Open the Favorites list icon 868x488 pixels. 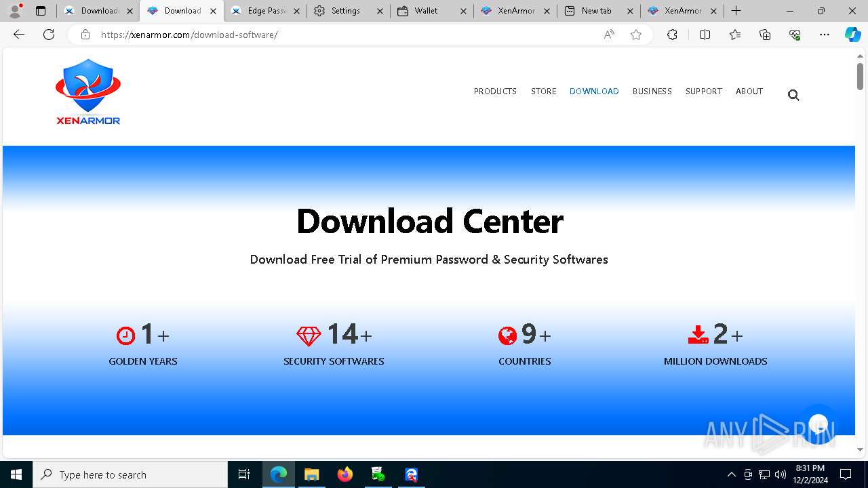pyautogui.click(x=735, y=35)
